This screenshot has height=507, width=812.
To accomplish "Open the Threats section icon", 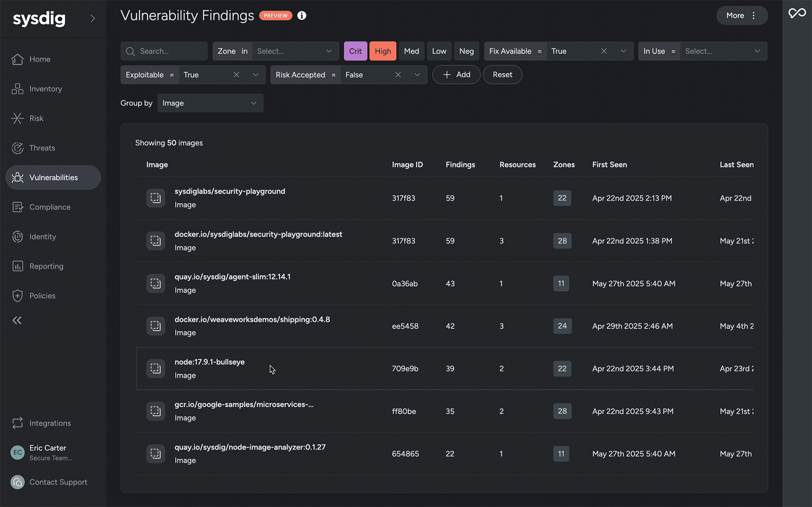I will (x=18, y=148).
